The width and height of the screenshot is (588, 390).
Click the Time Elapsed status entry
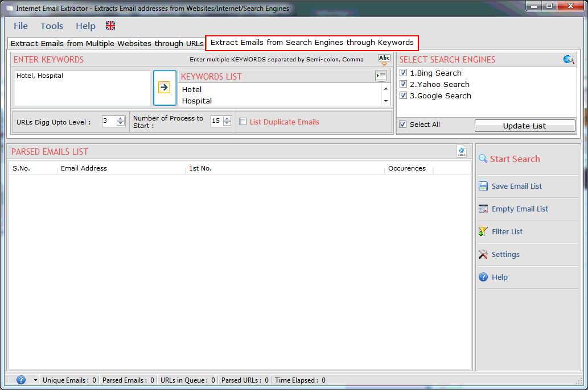(x=300, y=380)
